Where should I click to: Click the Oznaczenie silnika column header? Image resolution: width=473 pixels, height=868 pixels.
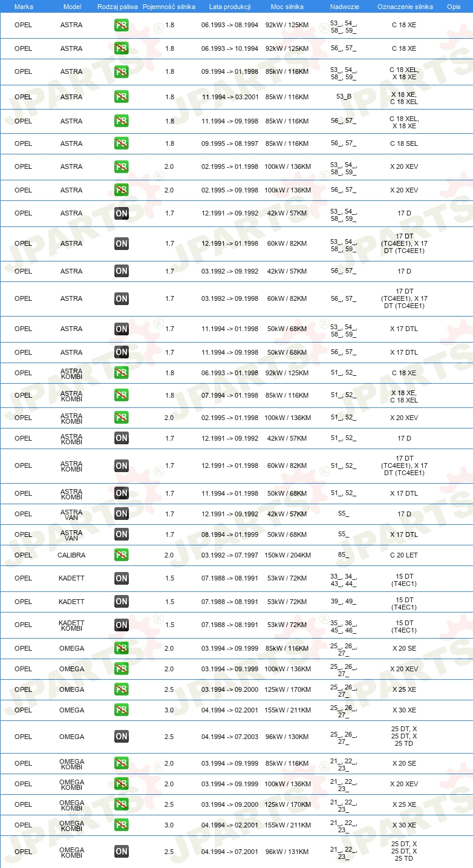click(x=405, y=7)
